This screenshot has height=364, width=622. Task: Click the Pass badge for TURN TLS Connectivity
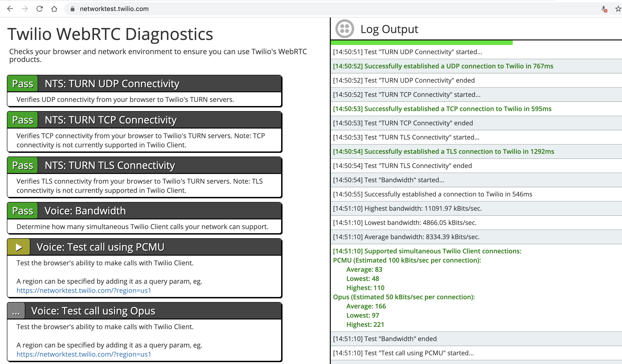click(x=23, y=165)
